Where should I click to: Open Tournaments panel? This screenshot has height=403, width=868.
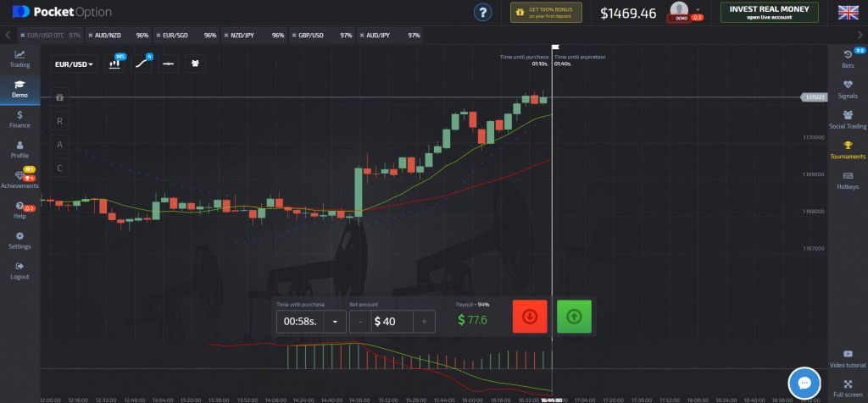848,150
